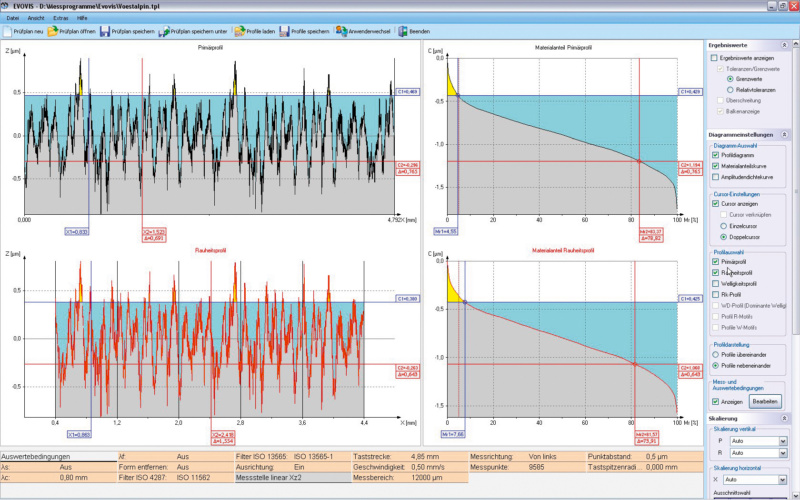
Task: Check the Amplitudendichtekurve option
Action: coord(715,177)
